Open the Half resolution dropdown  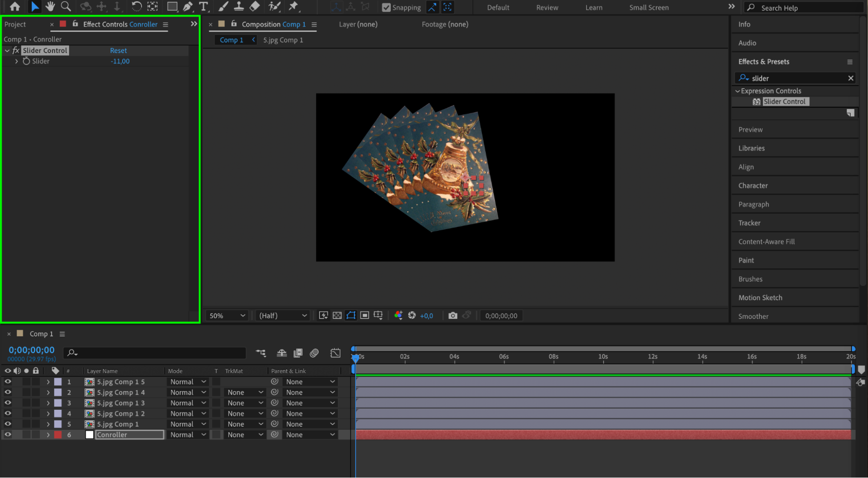283,315
